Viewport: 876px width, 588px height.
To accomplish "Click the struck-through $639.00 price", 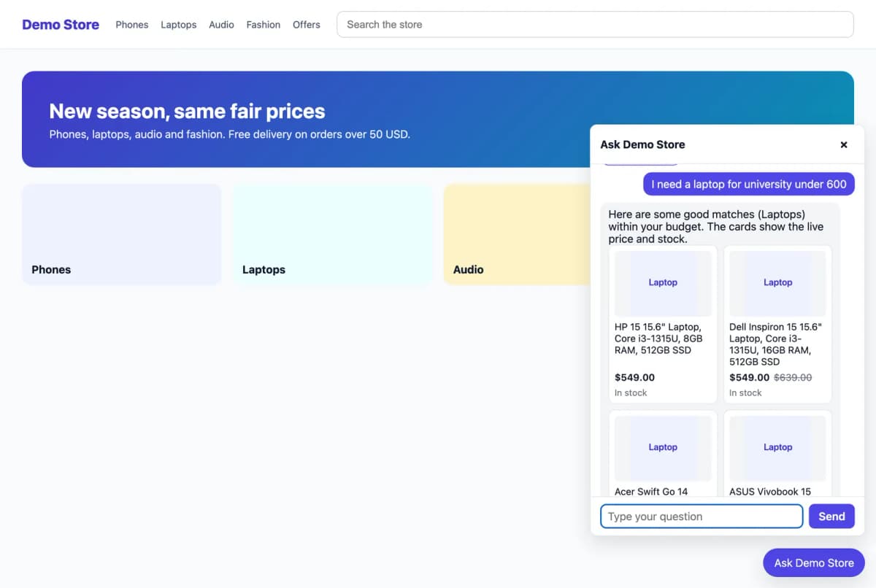I will coord(793,377).
